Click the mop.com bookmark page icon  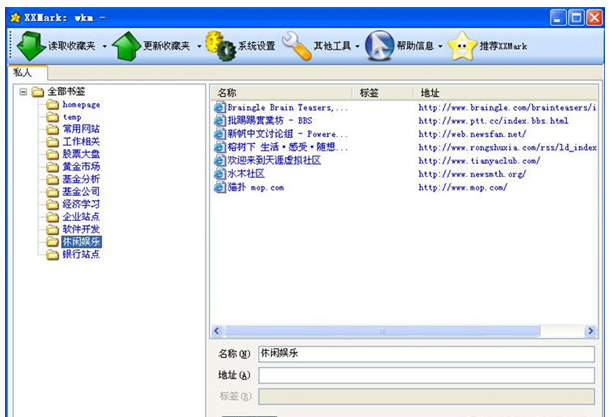coord(220,187)
